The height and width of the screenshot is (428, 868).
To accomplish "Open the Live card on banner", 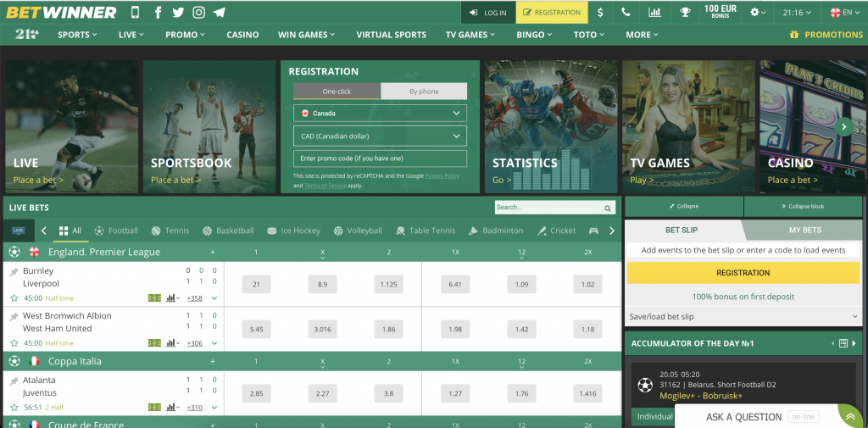I will tap(72, 127).
